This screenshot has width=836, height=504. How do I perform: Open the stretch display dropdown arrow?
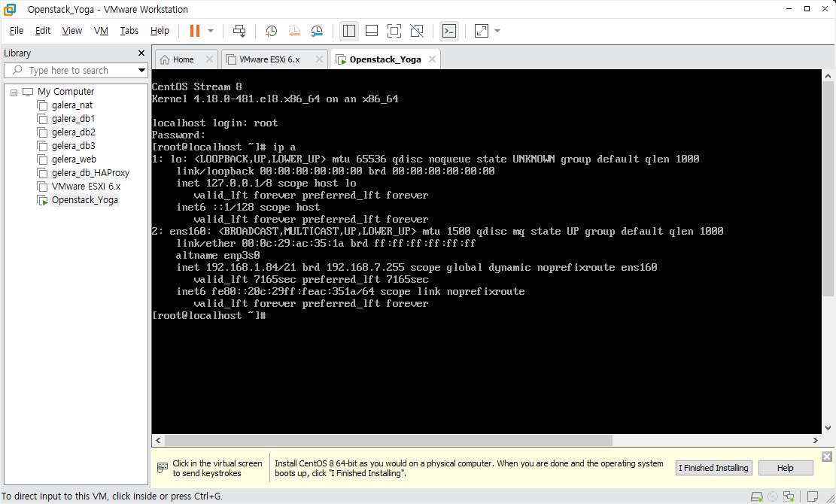[497, 31]
